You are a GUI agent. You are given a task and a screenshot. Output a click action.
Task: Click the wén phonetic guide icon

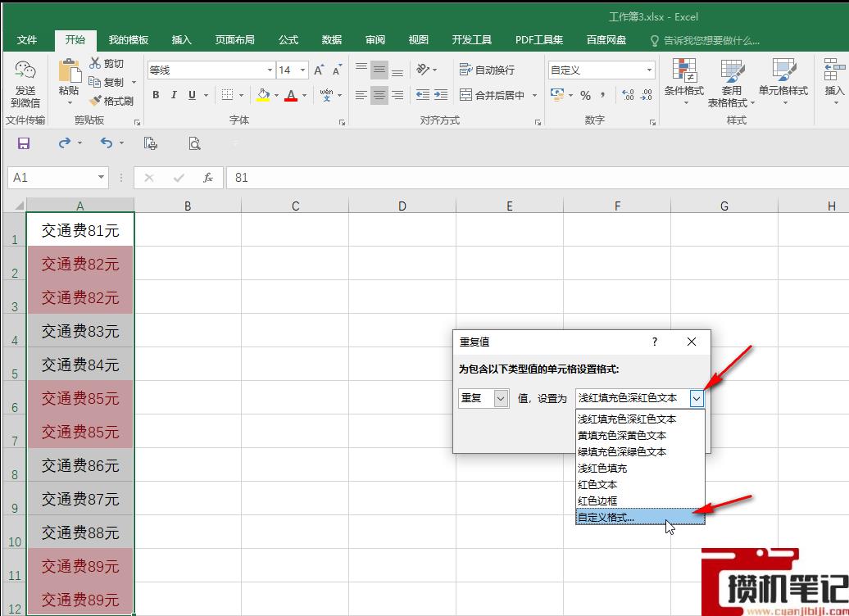tap(326, 95)
